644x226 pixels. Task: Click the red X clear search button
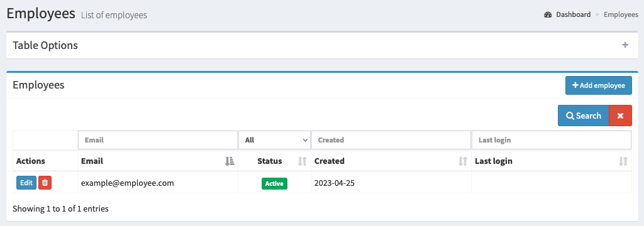pos(620,116)
